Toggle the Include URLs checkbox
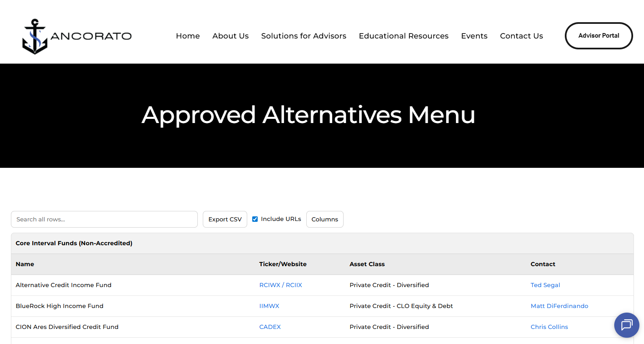Image resolution: width=644 pixels, height=344 pixels. [x=255, y=218]
